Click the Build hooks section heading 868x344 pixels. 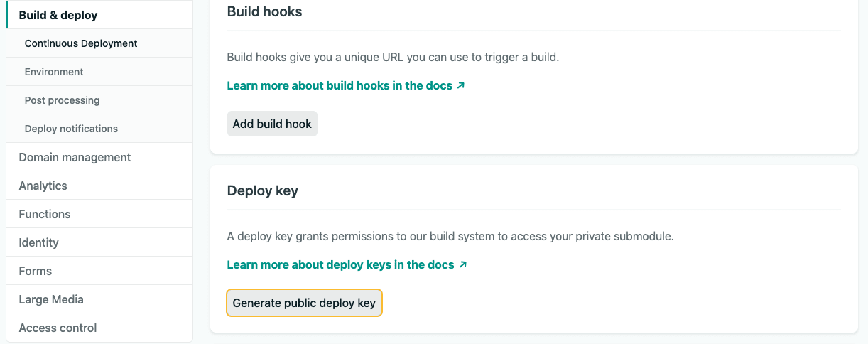pyautogui.click(x=264, y=11)
